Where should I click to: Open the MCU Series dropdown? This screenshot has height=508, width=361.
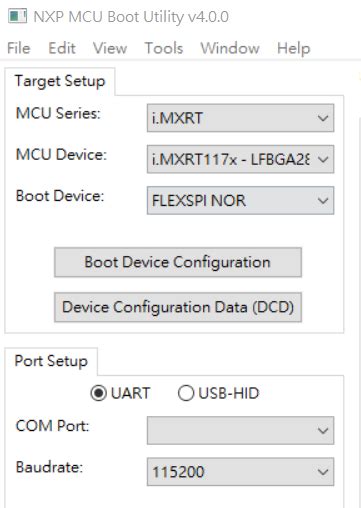point(240,118)
